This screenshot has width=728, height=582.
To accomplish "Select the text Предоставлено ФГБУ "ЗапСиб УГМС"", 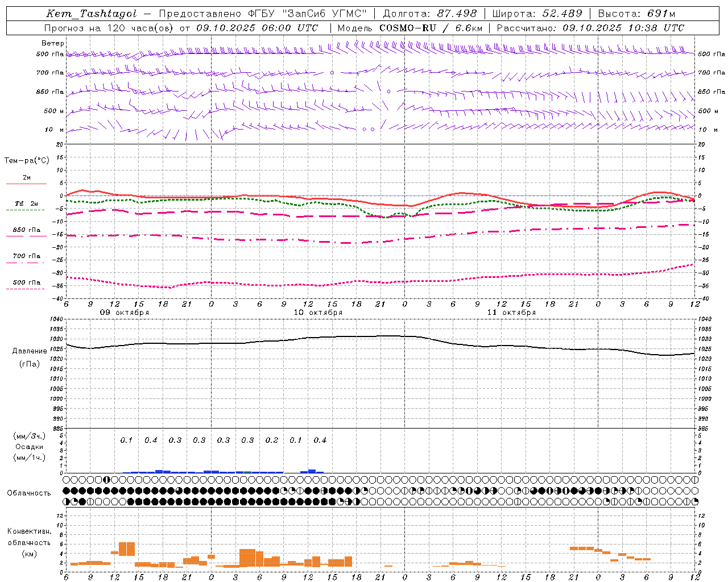I will [263, 14].
